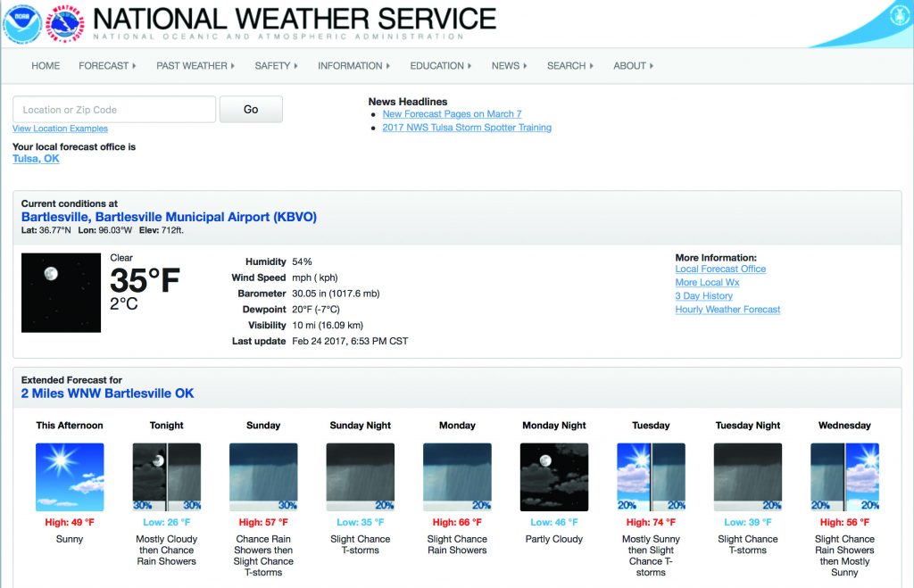Select This Afternoon sunny forecast icon
This screenshot has width=914, height=588.
pyautogui.click(x=70, y=477)
